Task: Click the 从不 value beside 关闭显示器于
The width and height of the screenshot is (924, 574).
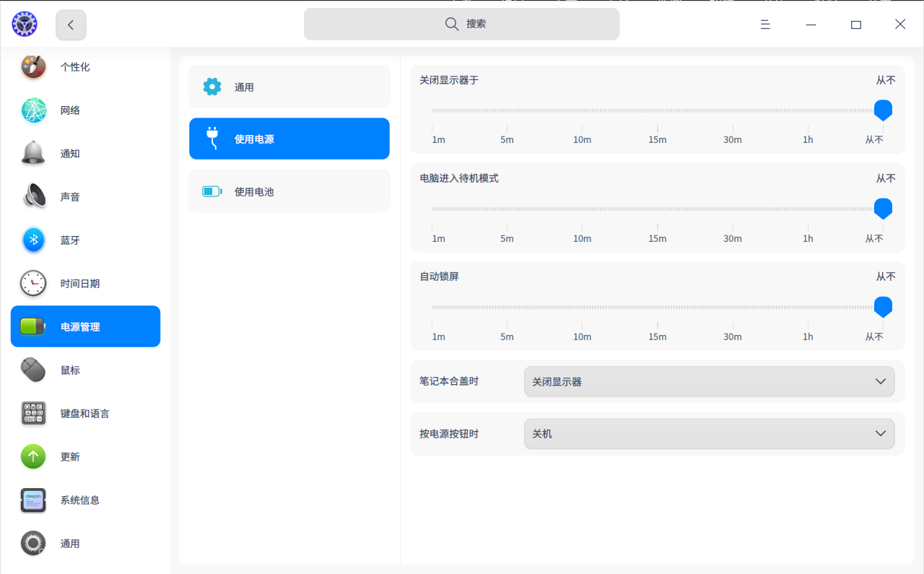Action: (886, 80)
